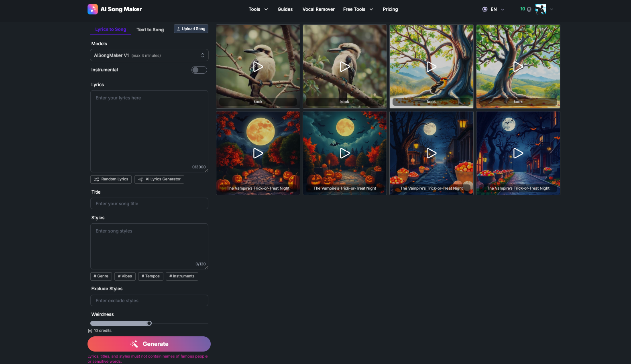This screenshot has height=364, width=631.
Task: Switch to the Text to Song tab
Action: tap(150, 30)
